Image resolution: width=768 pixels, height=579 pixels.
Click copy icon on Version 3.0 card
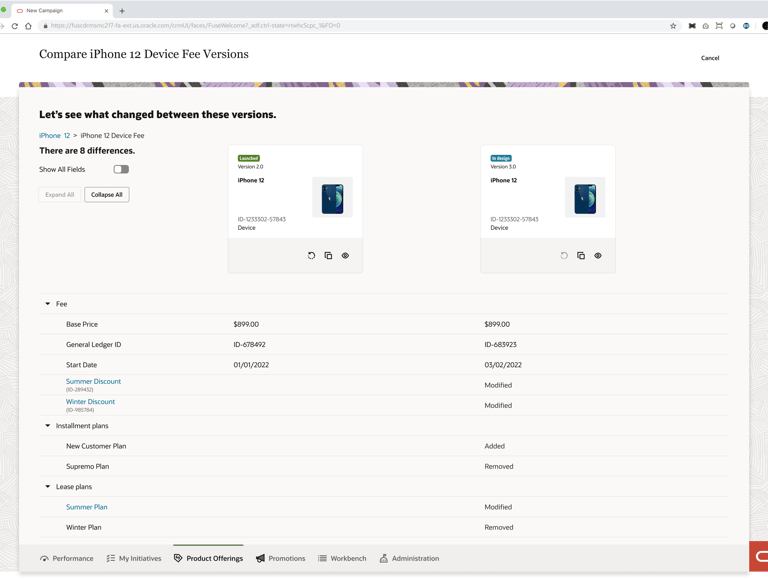coord(581,256)
